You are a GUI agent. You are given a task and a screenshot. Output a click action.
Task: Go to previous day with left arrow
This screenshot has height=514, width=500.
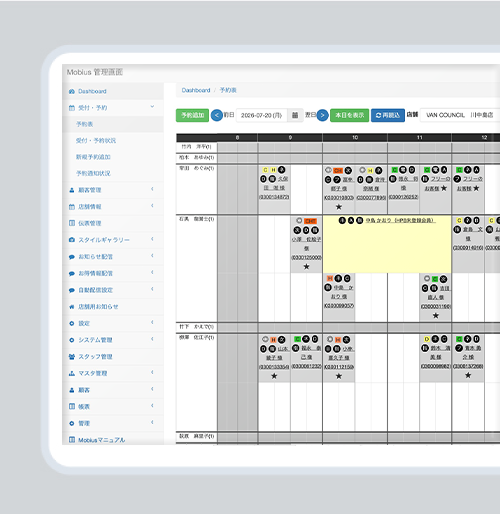217,115
